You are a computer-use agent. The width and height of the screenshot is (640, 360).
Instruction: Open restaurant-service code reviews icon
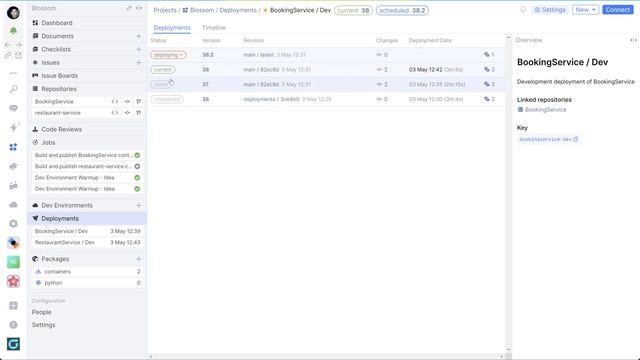[139, 113]
